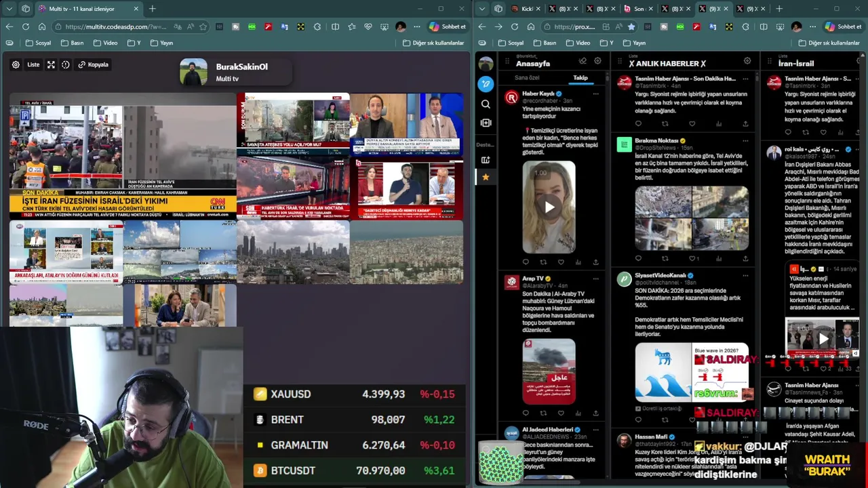This screenshot has height=488, width=868.
Task: Toggle fullscreen expand icon in Multi tv
Action: click(51, 64)
